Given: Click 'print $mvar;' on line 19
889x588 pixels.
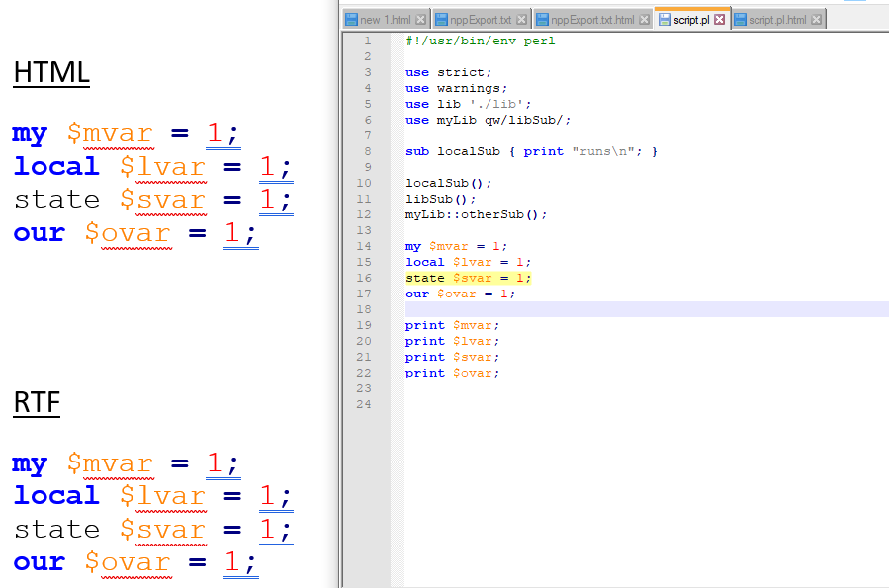Looking at the screenshot, I should [453, 325].
